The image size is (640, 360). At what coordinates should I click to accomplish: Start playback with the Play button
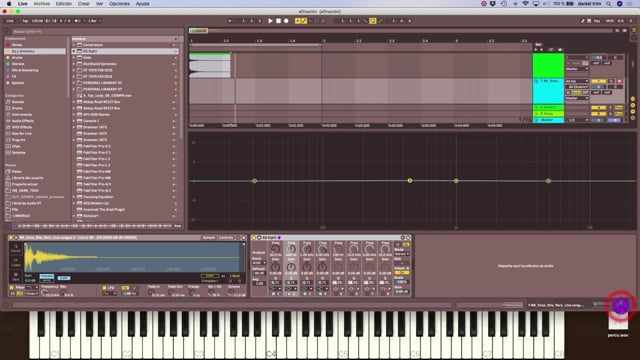pos(270,21)
